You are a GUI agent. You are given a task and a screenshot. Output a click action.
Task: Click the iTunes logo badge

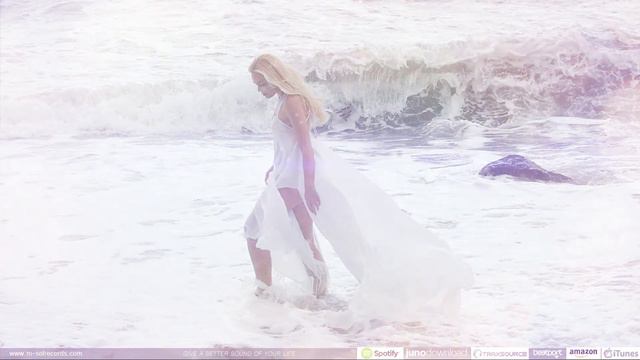click(x=621, y=353)
